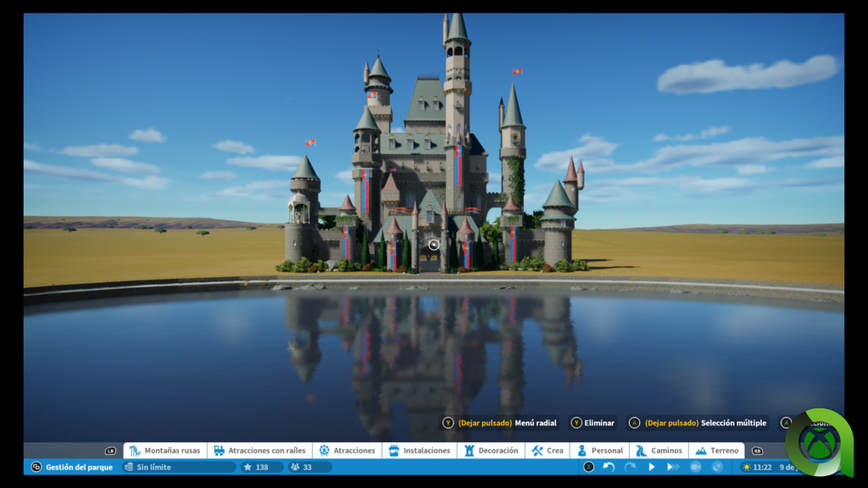Open the Terreno terrain tab
This screenshot has width=868, height=488.
click(x=716, y=451)
